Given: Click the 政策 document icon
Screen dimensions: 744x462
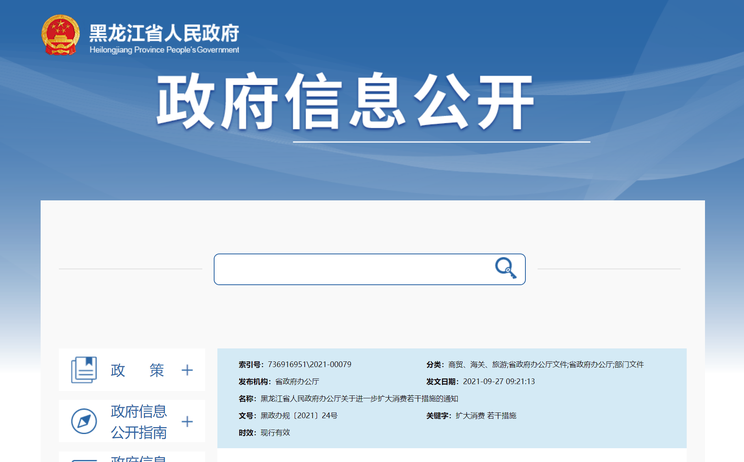Looking at the screenshot, I should [84, 370].
